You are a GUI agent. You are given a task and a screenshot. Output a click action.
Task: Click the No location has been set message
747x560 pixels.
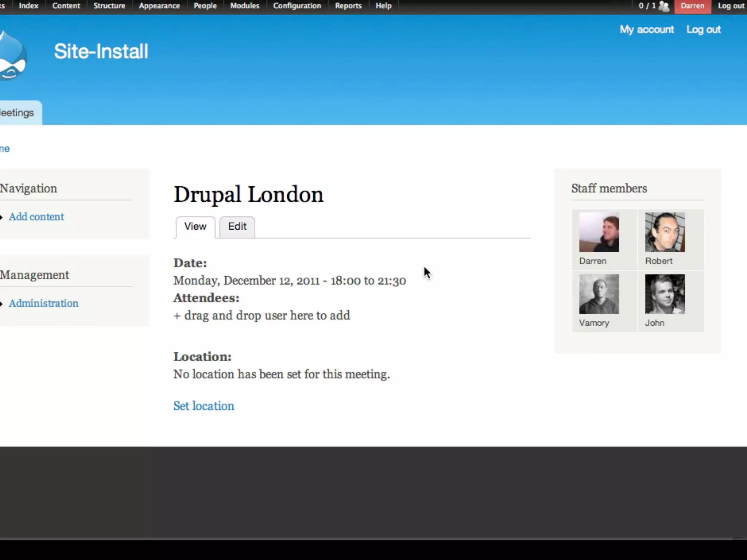pyautogui.click(x=282, y=374)
